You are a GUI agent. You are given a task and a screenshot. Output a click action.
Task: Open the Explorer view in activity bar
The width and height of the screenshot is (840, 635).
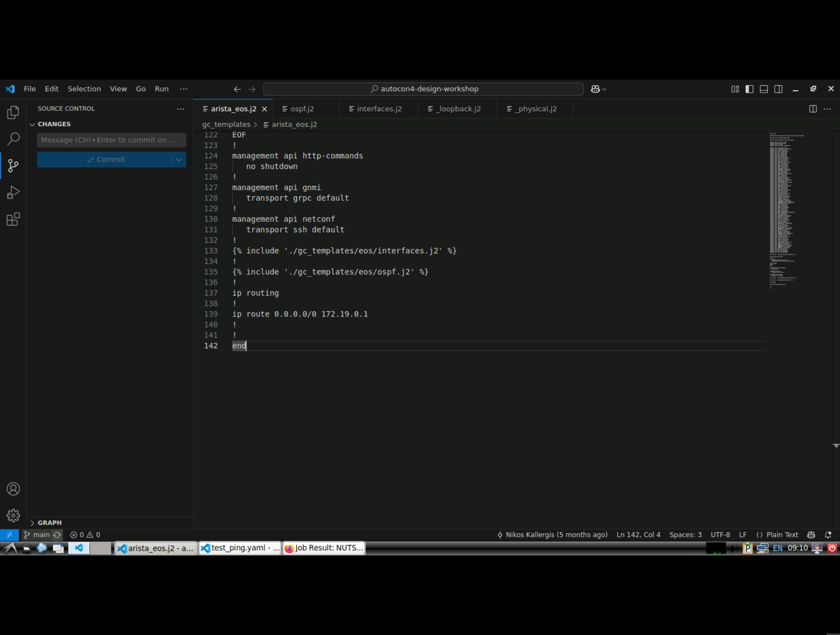click(13, 112)
